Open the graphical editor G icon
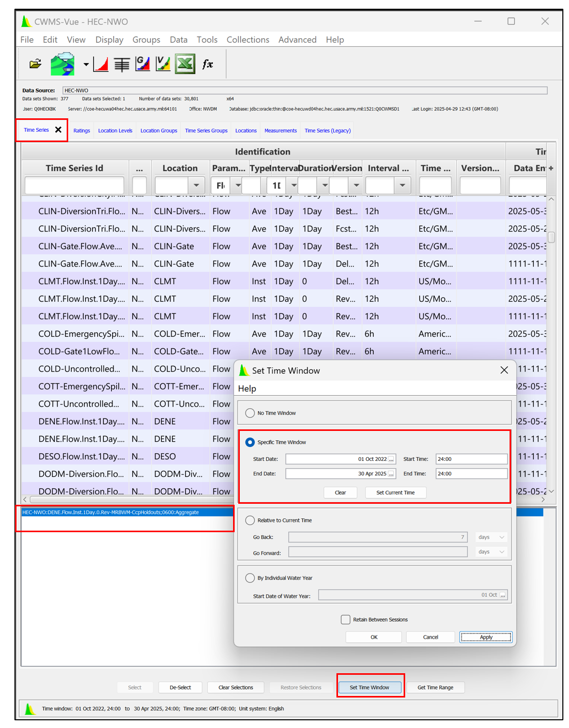Viewport: 569px width, 728px height. 143,64
